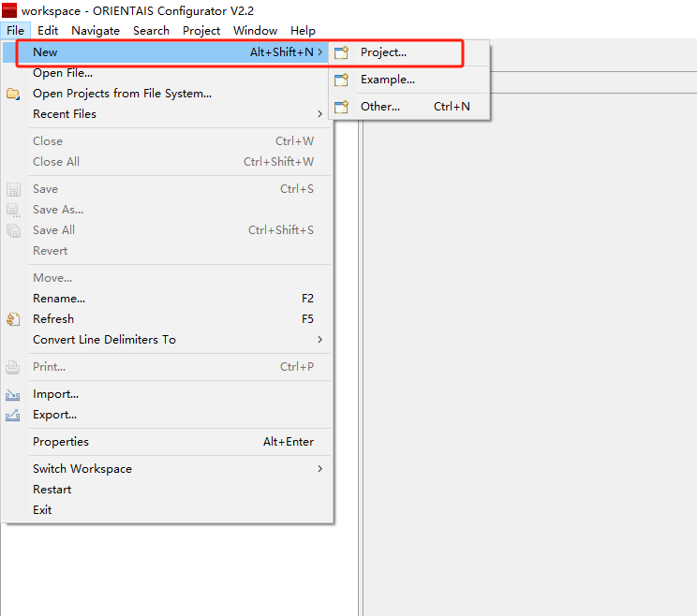
Task: Click the folder icon beside Open Projects
Action: [x=13, y=94]
